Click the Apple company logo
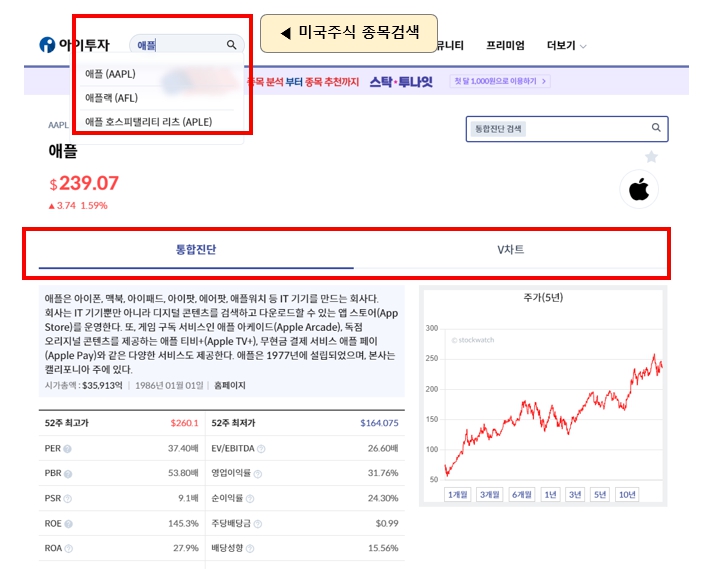704x570 pixels. (x=639, y=189)
